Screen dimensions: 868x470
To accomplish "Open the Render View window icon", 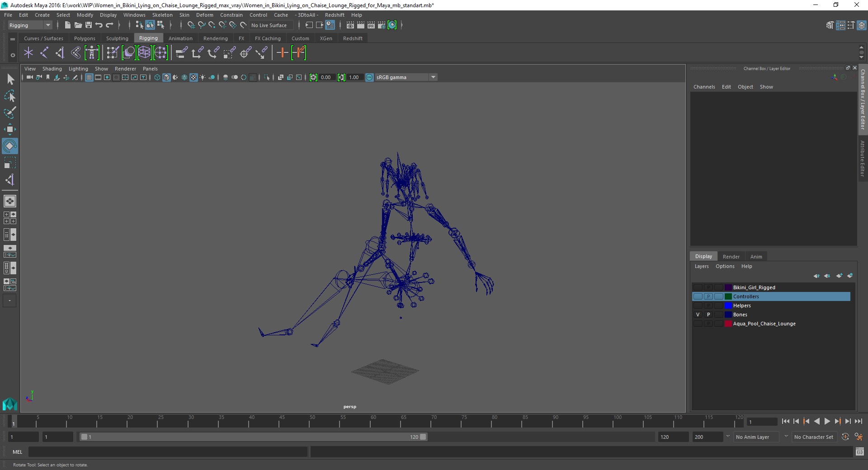I will coord(350,25).
